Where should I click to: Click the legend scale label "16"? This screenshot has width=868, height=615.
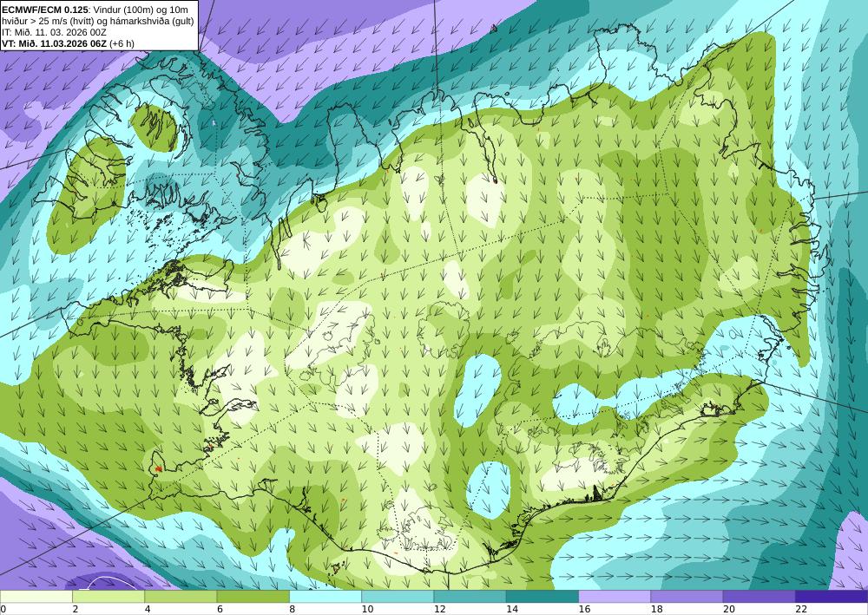[584, 610]
